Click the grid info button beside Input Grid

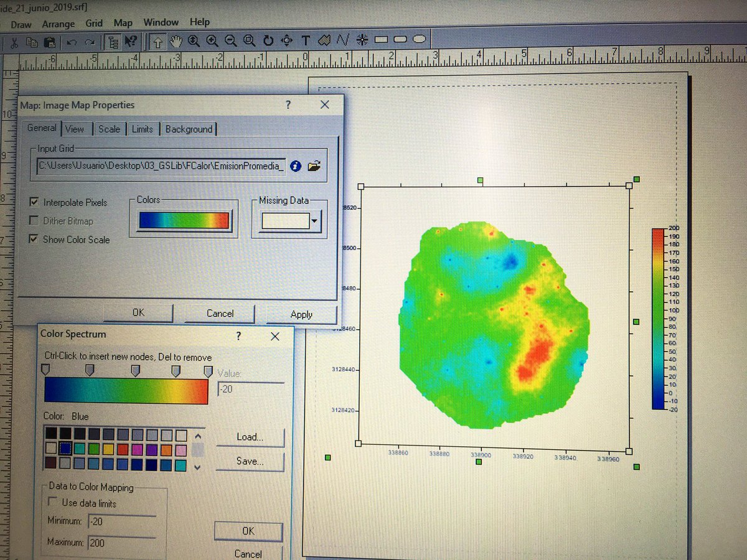pos(296,166)
